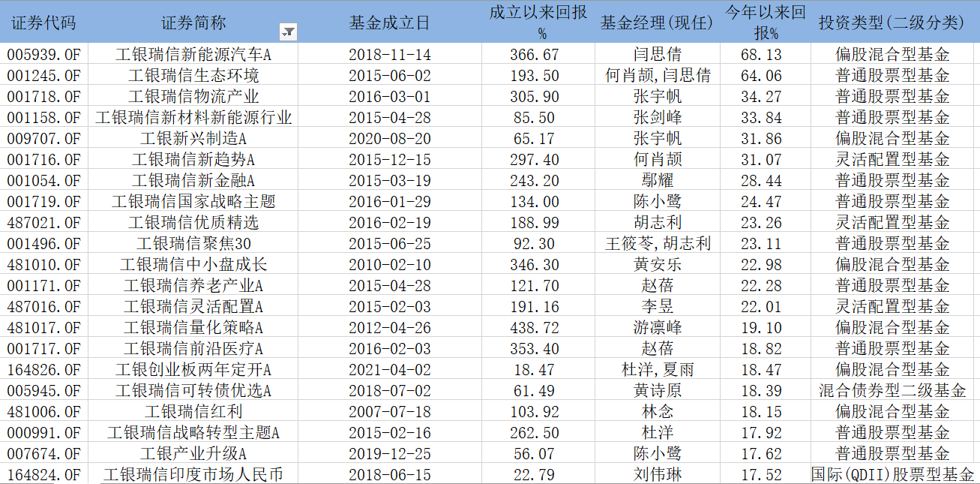Select the manager cell 林念

658,412
